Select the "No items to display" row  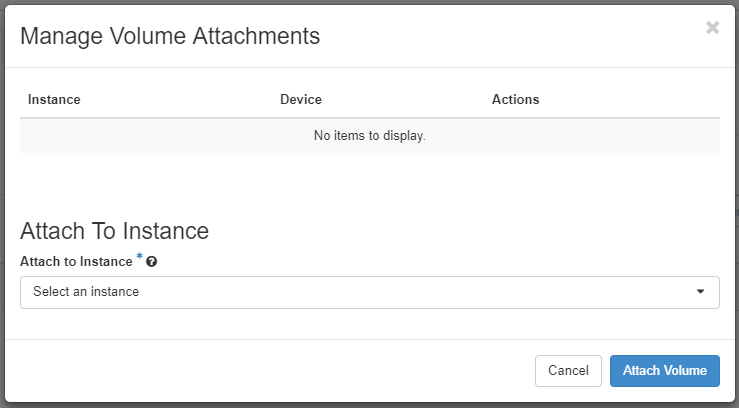369,136
